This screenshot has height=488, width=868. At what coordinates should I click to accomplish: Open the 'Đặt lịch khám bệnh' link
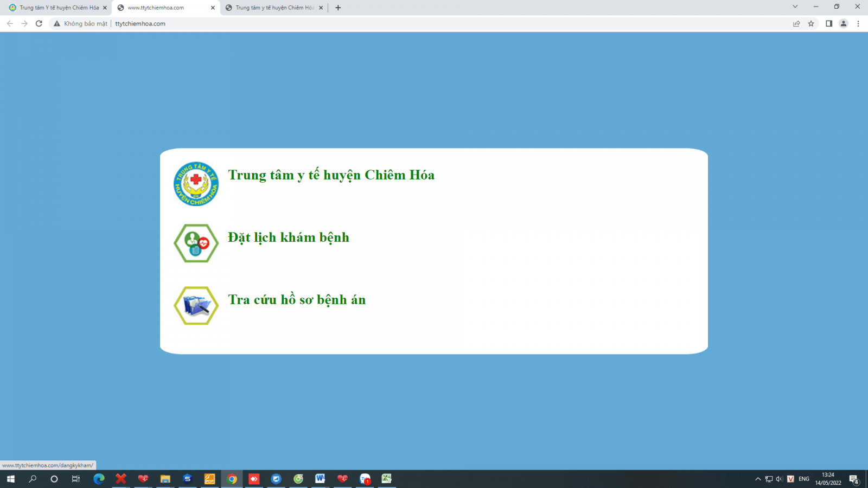[x=288, y=237]
